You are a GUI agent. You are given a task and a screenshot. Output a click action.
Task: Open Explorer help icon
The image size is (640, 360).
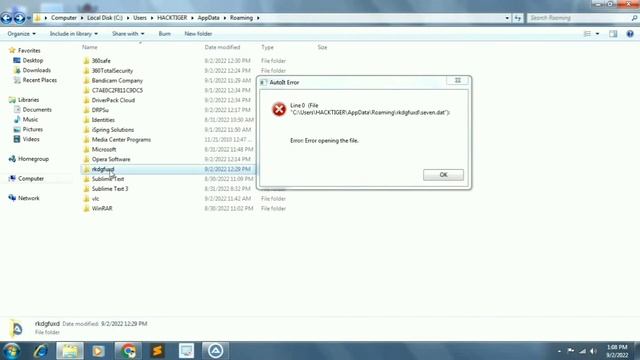click(630, 34)
